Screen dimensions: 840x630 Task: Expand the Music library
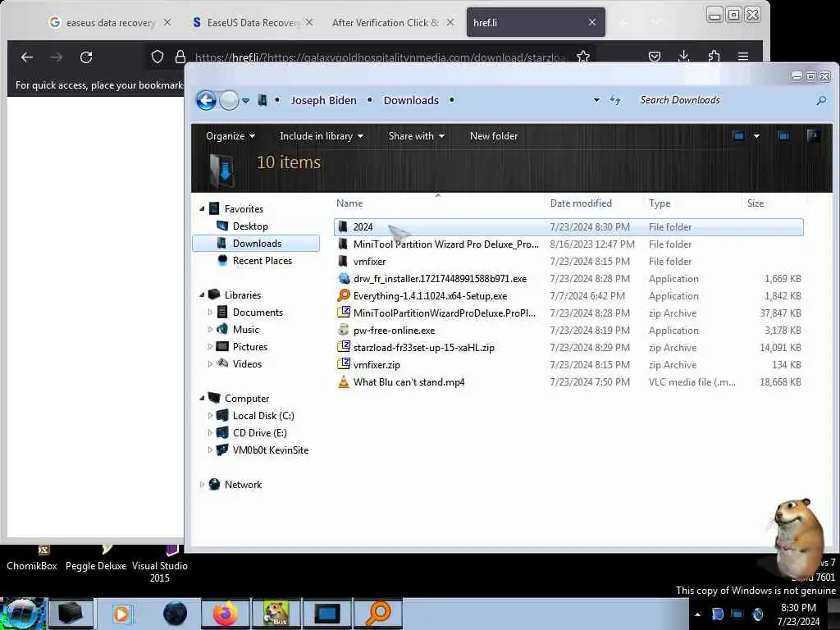point(210,330)
